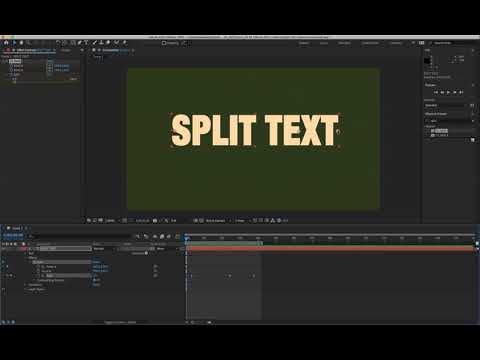Select the Roto Brush tool
The width and height of the screenshot is (480, 360).
point(116,43)
